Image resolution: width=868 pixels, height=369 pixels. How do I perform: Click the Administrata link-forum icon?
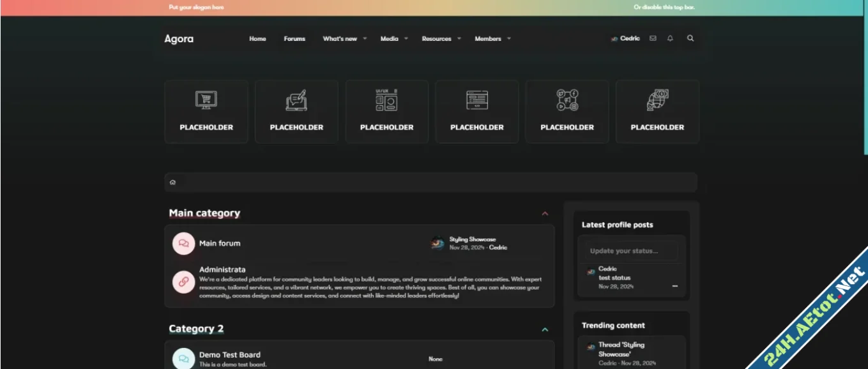[x=184, y=282]
